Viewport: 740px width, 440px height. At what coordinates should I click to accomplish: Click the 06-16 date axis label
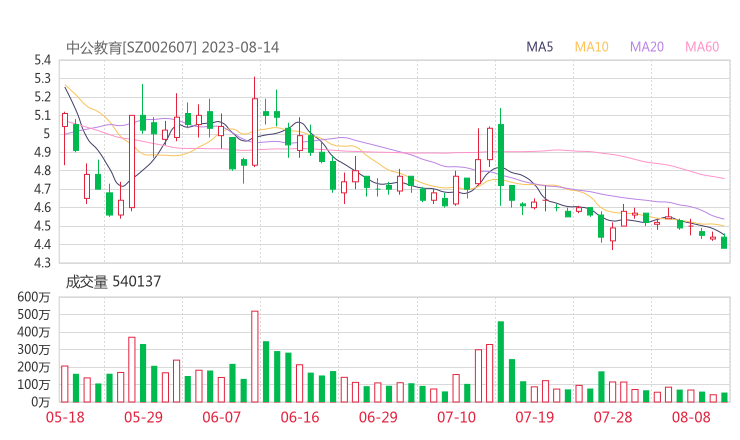pos(300,417)
